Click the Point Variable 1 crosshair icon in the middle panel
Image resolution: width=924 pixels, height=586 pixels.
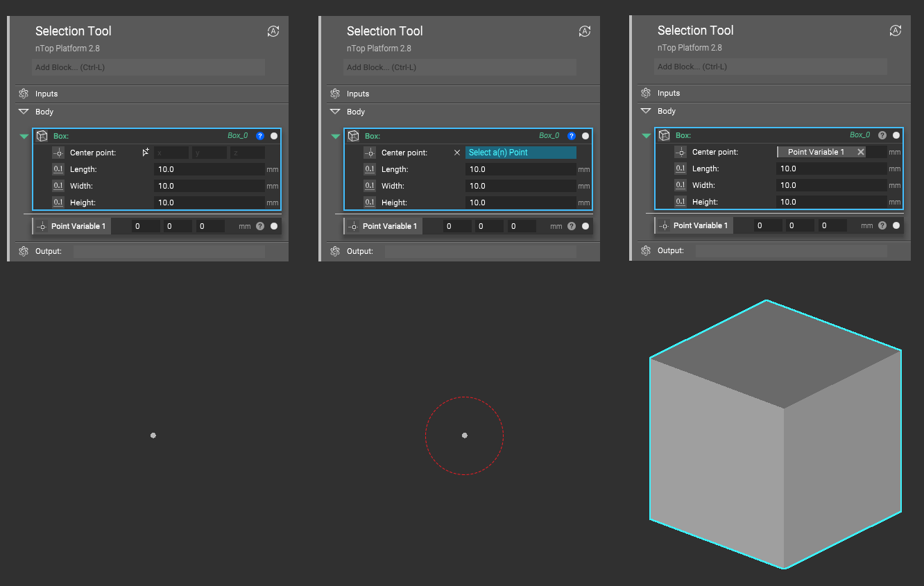(353, 226)
